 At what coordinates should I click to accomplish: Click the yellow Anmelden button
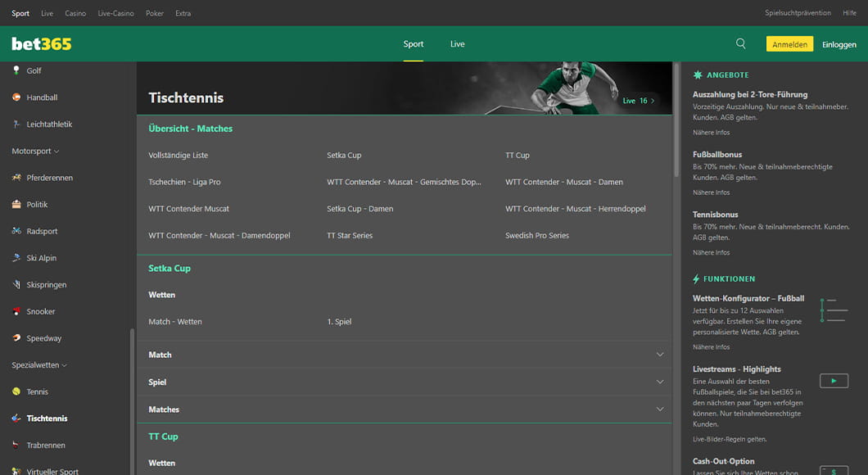pyautogui.click(x=789, y=43)
